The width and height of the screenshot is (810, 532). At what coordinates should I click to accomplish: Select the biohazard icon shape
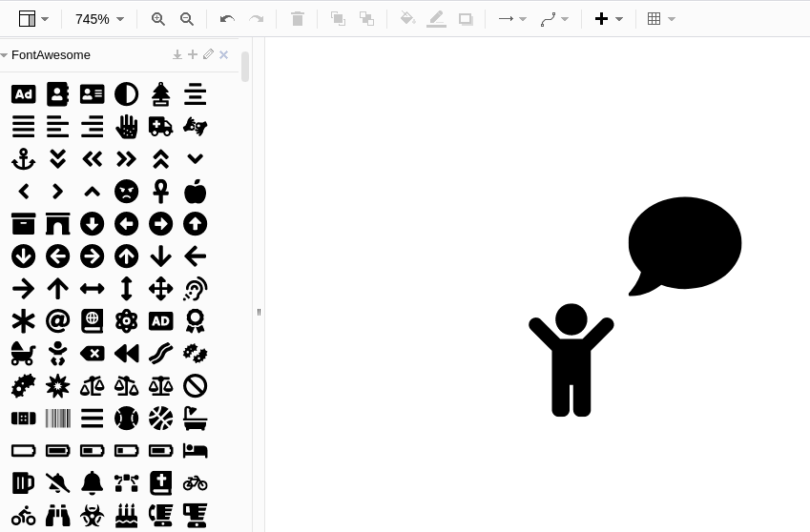(92, 516)
